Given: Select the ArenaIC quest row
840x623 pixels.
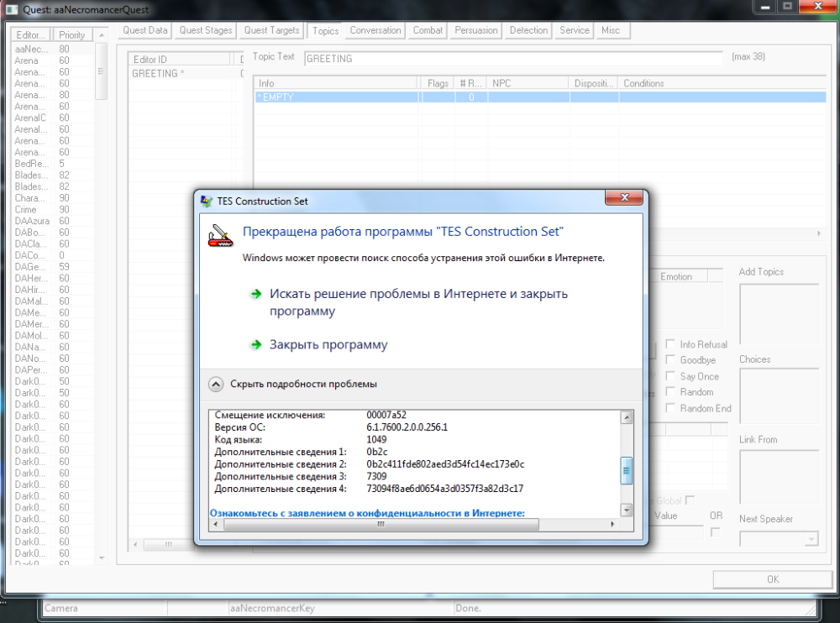Looking at the screenshot, I should click(52, 118).
